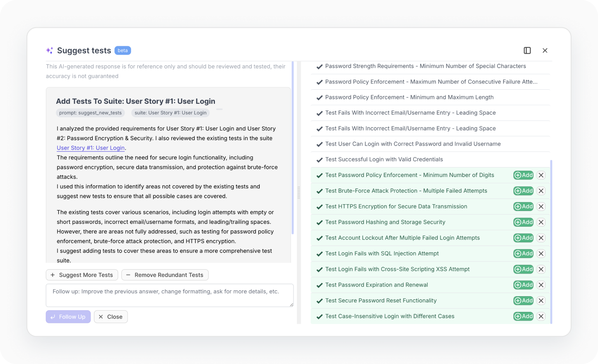Add the Password Expiration and Renewal test

(523, 285)
